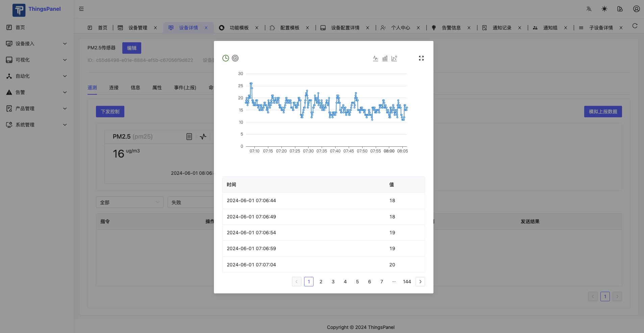Expand 系统管理 sidebar menu
The width and height of the screenshot is (644, 333).
click(x=37, y=125)
